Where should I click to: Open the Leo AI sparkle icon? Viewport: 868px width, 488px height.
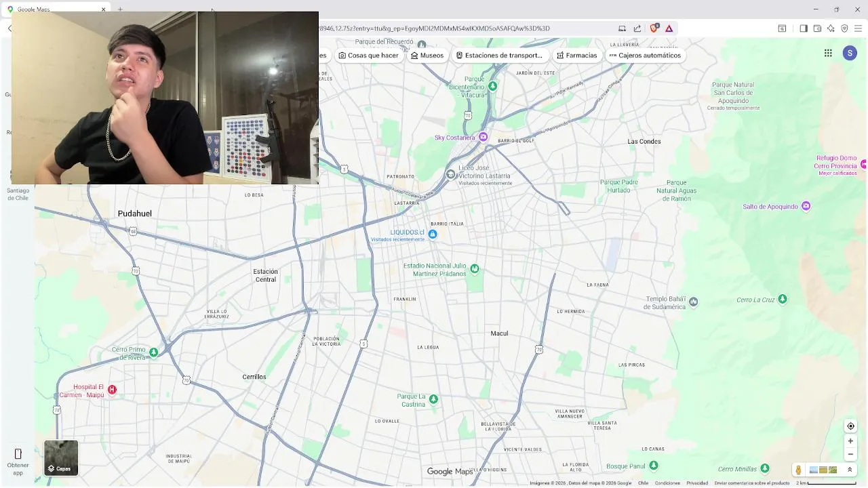coord(831,28)
